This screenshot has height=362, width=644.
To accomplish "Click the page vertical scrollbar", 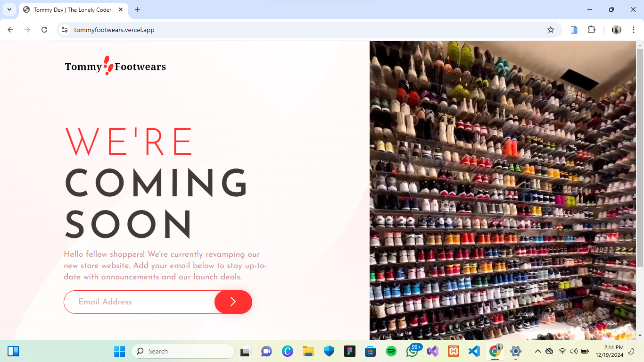I will (640, 156).
